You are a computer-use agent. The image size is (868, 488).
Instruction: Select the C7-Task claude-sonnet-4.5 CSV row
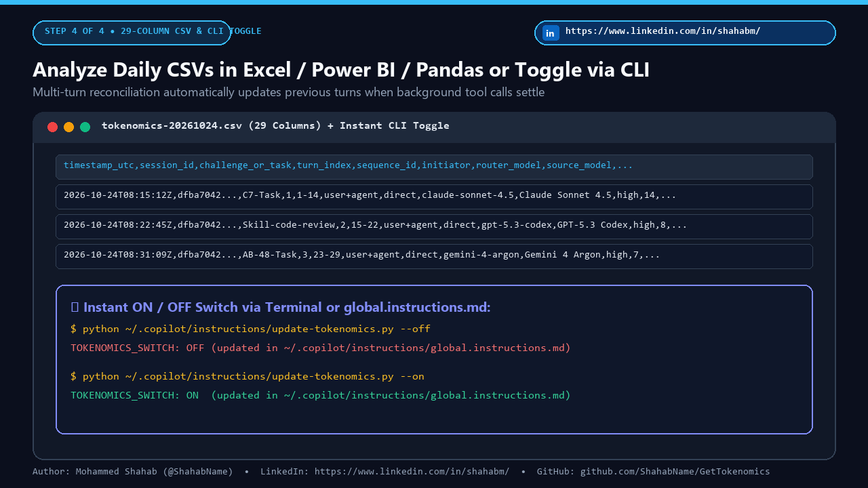(x=434, y=197)
